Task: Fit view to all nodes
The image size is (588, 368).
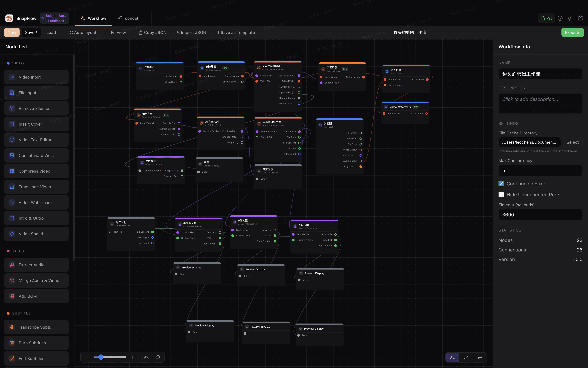Action: coord(116,32)
